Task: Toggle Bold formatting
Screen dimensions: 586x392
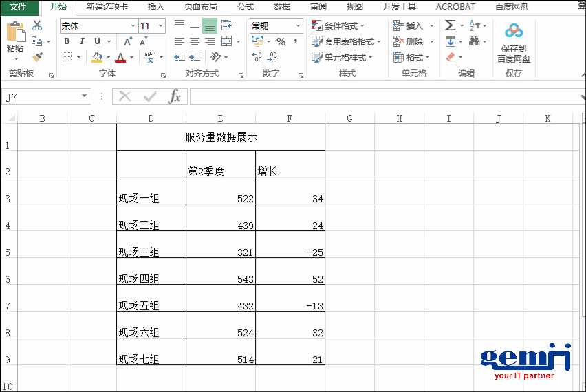Action: (67, 41)
